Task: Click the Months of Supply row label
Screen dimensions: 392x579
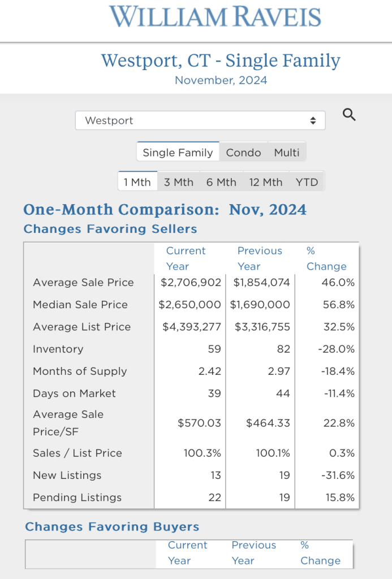Action: pos(80,371)
